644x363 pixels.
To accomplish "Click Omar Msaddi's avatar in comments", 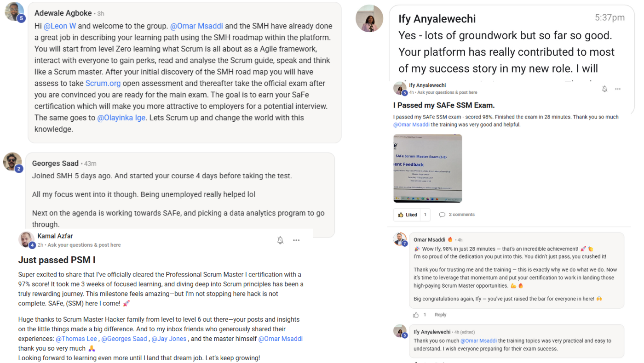I will pyautogui.click(x=400, y=239).
